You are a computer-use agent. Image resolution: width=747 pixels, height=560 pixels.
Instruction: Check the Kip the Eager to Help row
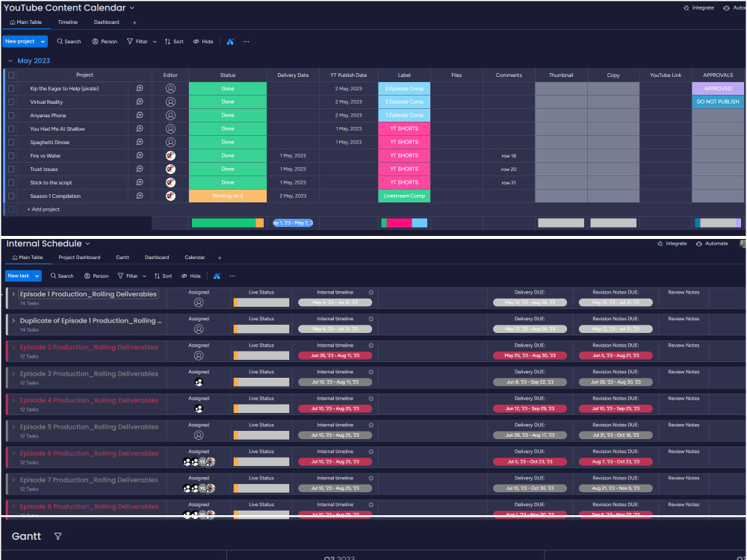coord(11,88)
